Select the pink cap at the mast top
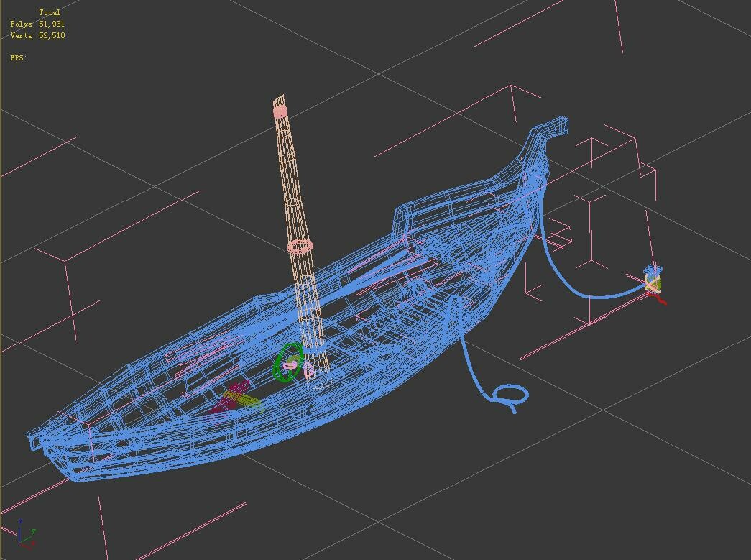Image resolution: width=751 pixels, height=560 pixels. (280, 111)
